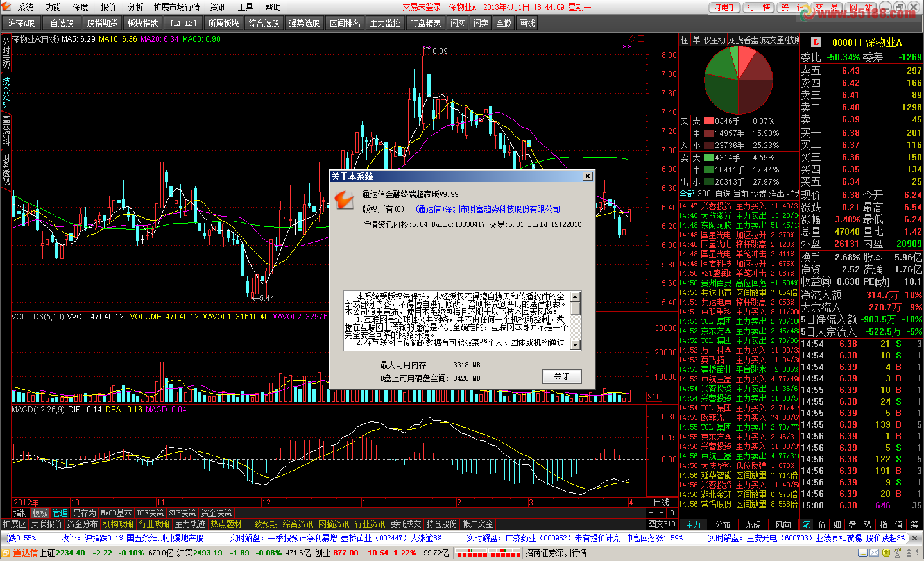924x561 pixels.
Task: Open the 热点题材 bottom tab
Action: pyautogui.click(x=226, y=524)
